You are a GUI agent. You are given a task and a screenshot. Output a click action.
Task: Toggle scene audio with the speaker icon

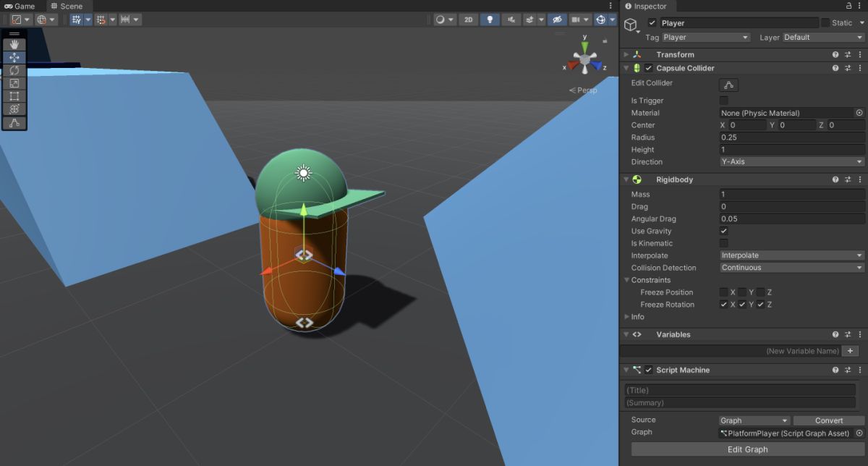pyautogui.click(x=511, y=20)
